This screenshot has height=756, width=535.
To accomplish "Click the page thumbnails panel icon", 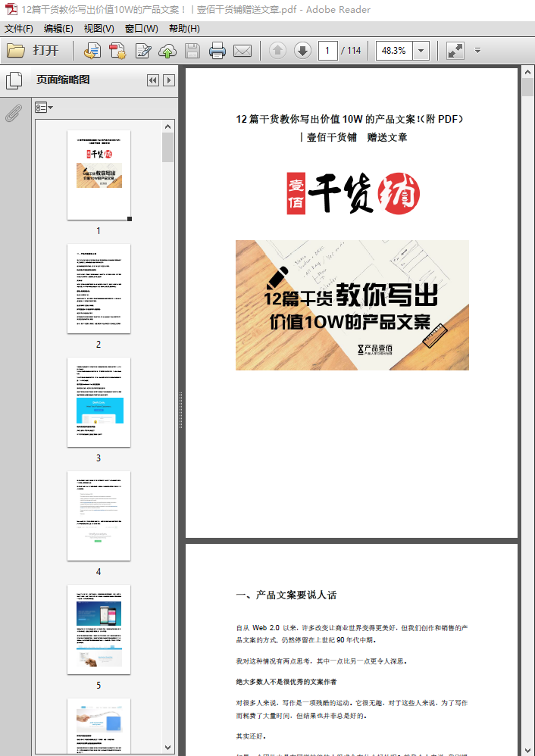I will tap(14, 80).
